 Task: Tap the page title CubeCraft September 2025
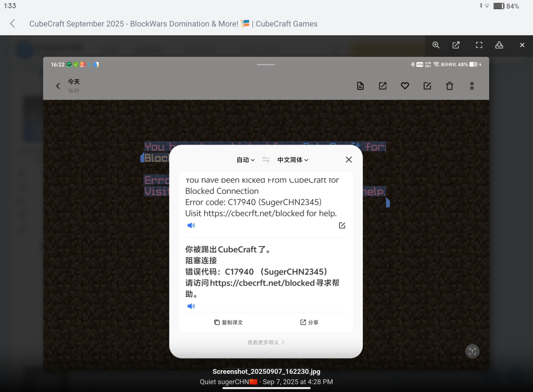pos(173,24)
